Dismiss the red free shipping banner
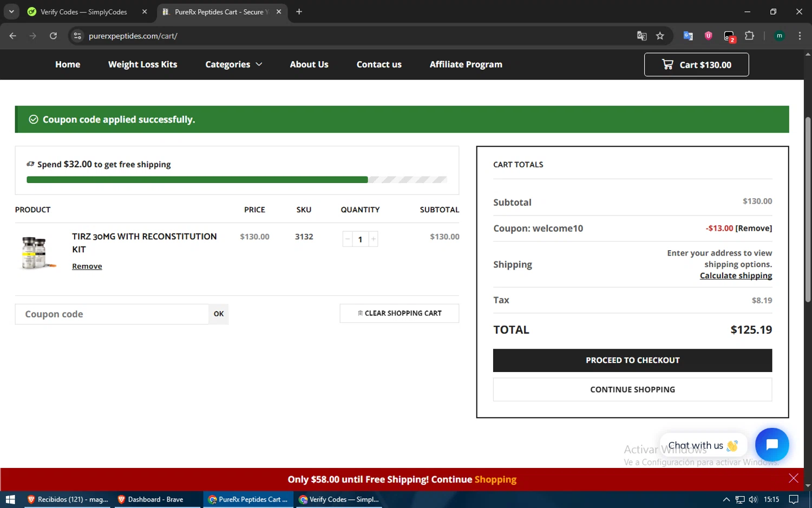The width and height of the screenshot is (812, 508). [793, 478]
